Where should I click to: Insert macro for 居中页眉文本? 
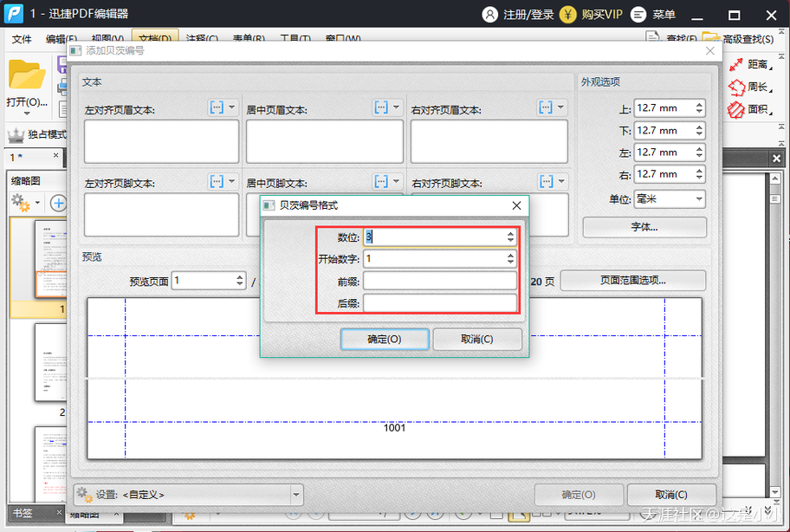[x=381, y=107]
